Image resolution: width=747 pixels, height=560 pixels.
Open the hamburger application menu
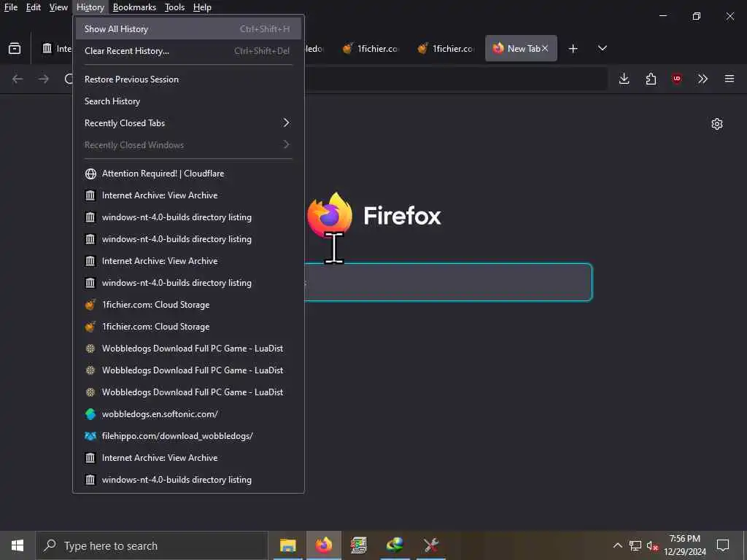pyautogui.click(x=729, y=79)
